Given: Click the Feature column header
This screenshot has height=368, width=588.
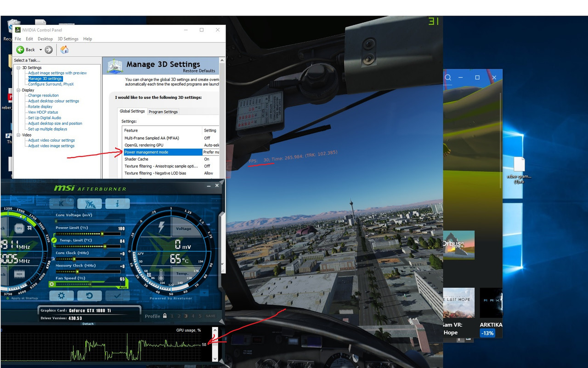Looking at the screenshot, I should (162, 131).
